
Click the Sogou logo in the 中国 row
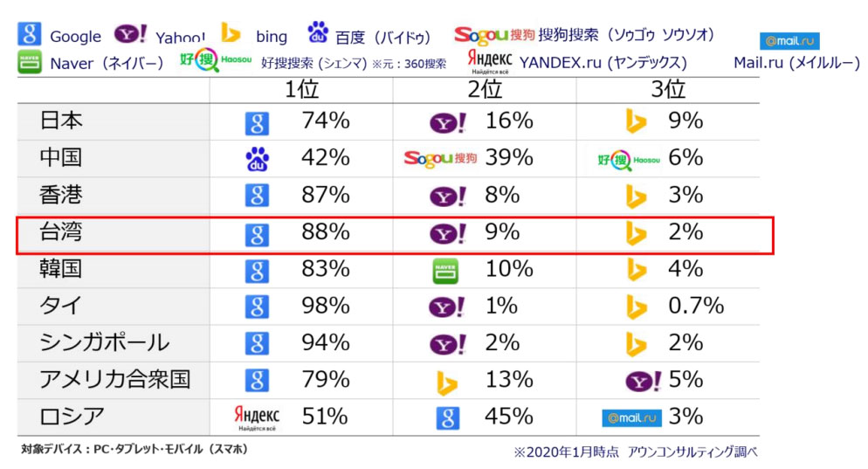click(441, 158)
